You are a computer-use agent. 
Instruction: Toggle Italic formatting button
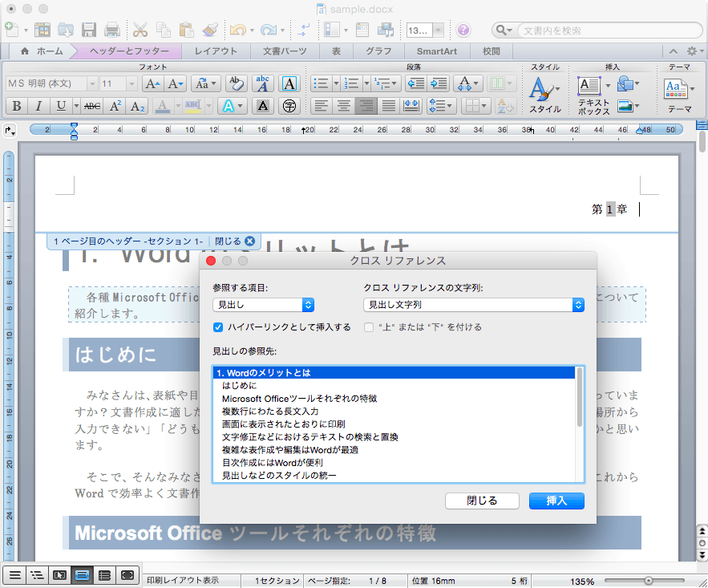pos(38,106)
